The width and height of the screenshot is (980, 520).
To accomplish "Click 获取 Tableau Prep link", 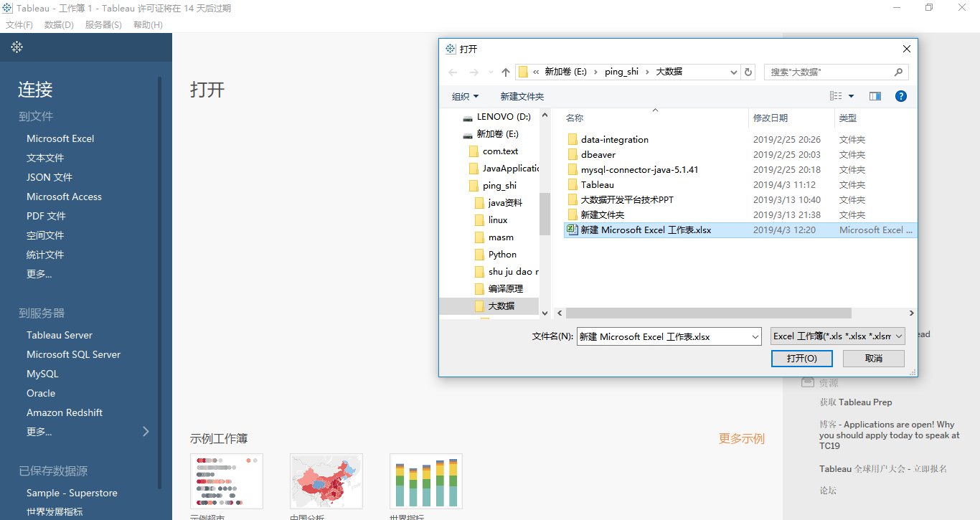I will 856,402.
